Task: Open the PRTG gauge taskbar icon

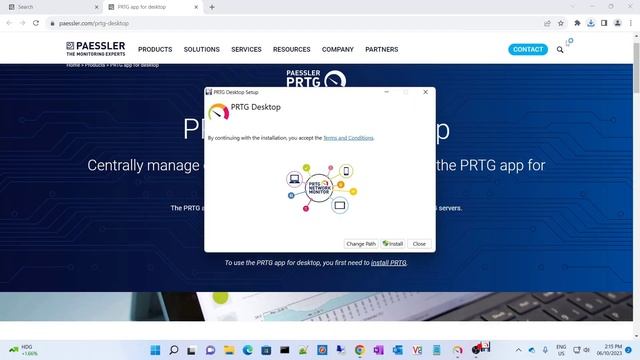Action: click(x=458, y=350)
